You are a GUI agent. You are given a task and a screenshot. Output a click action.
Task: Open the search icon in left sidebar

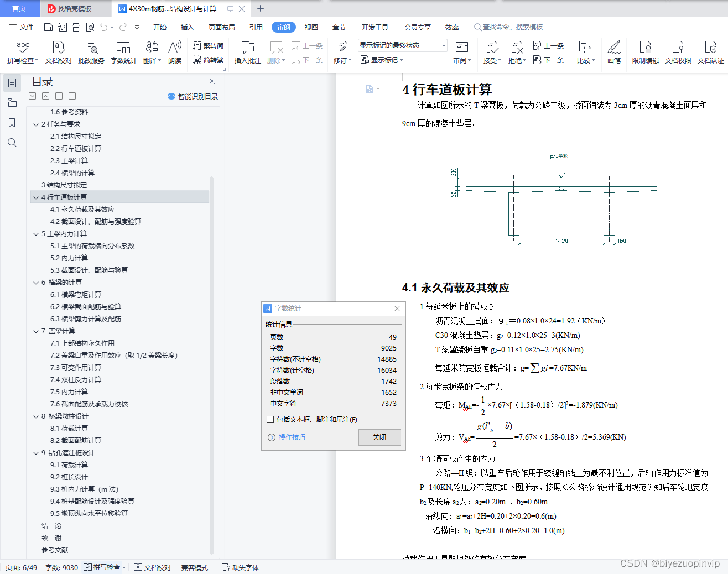[12, 143]
